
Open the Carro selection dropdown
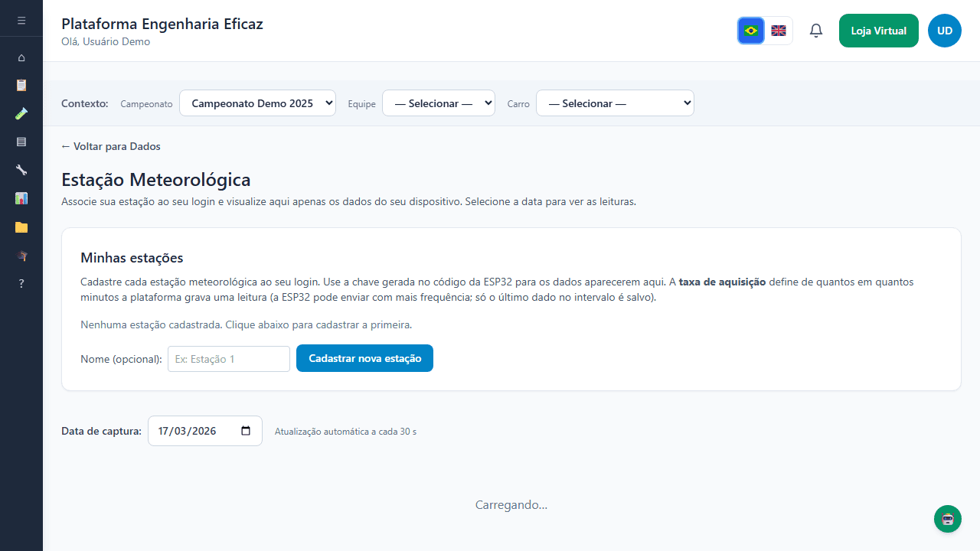click(615, 103)
